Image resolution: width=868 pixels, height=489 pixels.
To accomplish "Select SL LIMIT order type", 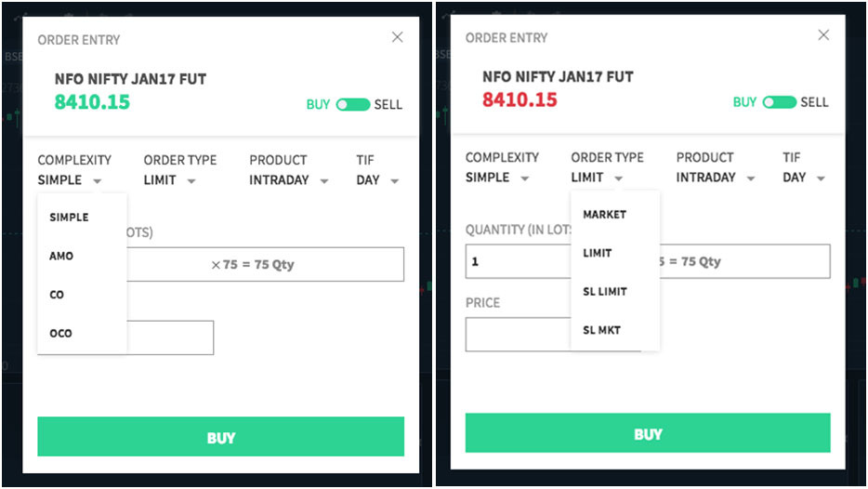I will (605, 292).
